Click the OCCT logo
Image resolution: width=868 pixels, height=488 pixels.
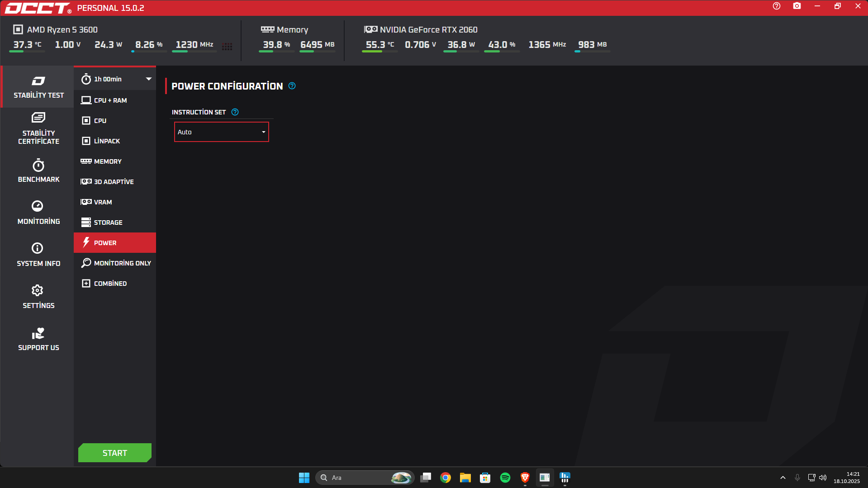[38, 8]
